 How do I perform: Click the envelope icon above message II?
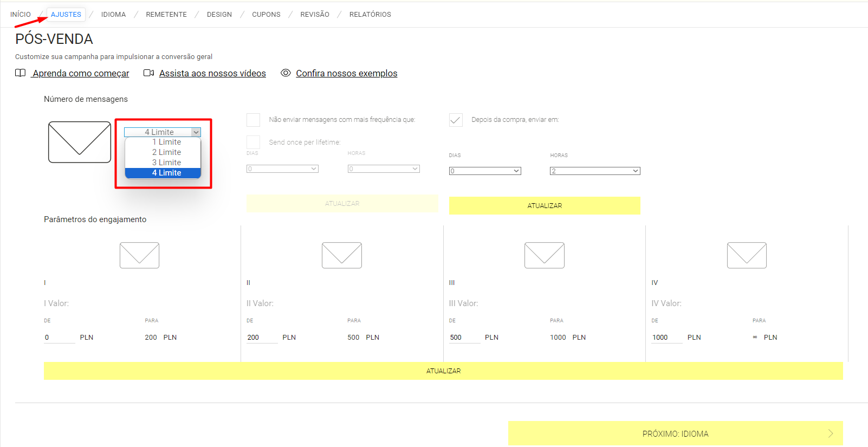click(x=342, y=255)
